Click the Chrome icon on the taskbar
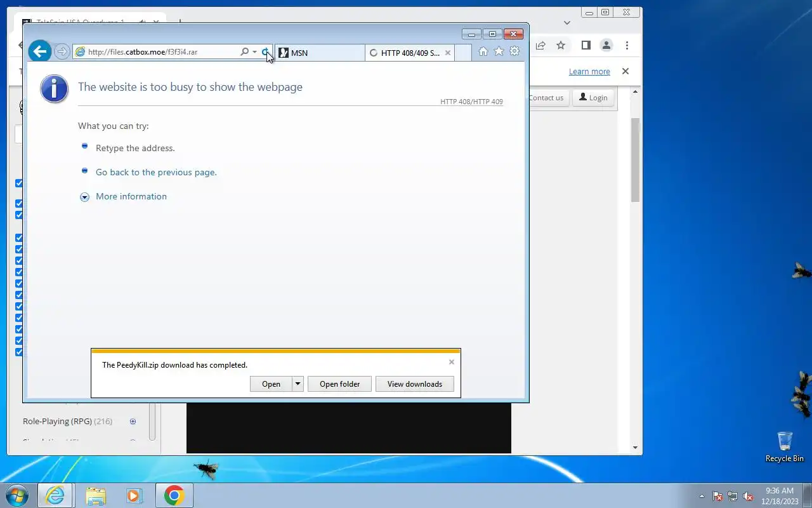This screenshot has width=812, height=508. [x=174, y=495]
